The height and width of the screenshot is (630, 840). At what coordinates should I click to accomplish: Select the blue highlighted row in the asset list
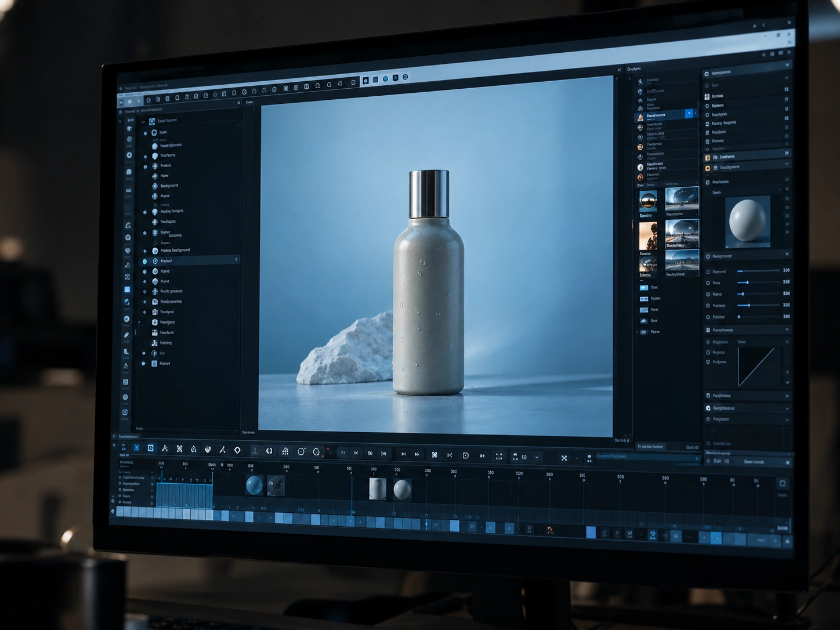point(666,115)
